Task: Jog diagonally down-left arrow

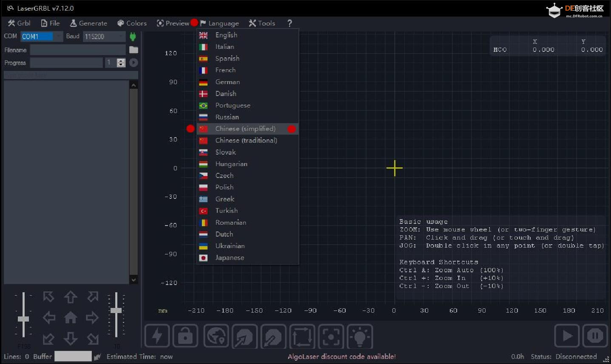Action: coord(49,339)
